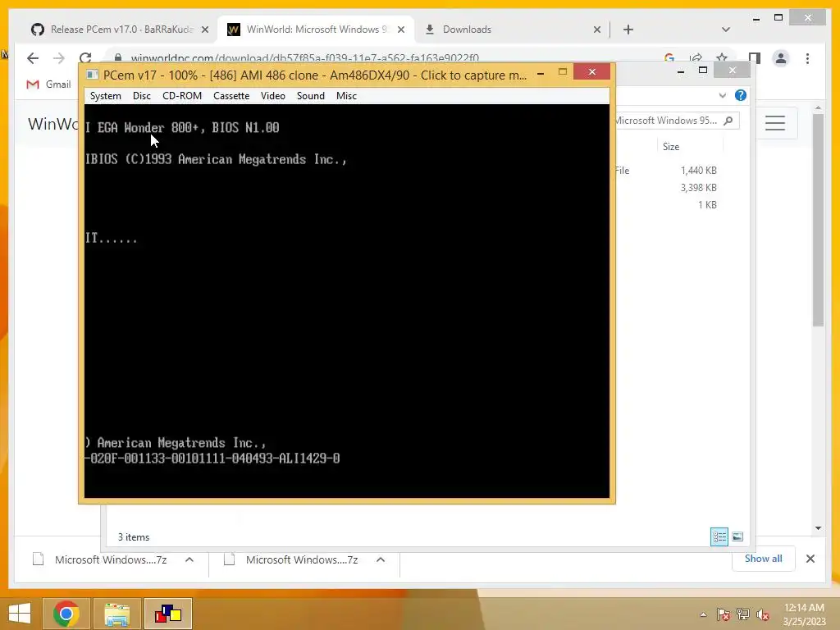This screenshot has height=630, width=840.
Task: Open the Video menu in PCem
Action: point(272,96)
